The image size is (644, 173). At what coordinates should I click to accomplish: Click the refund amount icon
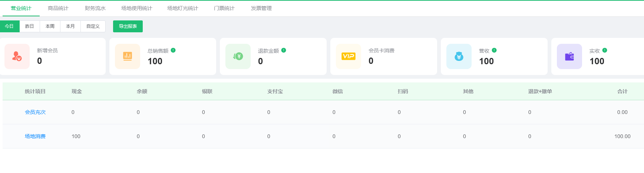click(x=238, y=56)
